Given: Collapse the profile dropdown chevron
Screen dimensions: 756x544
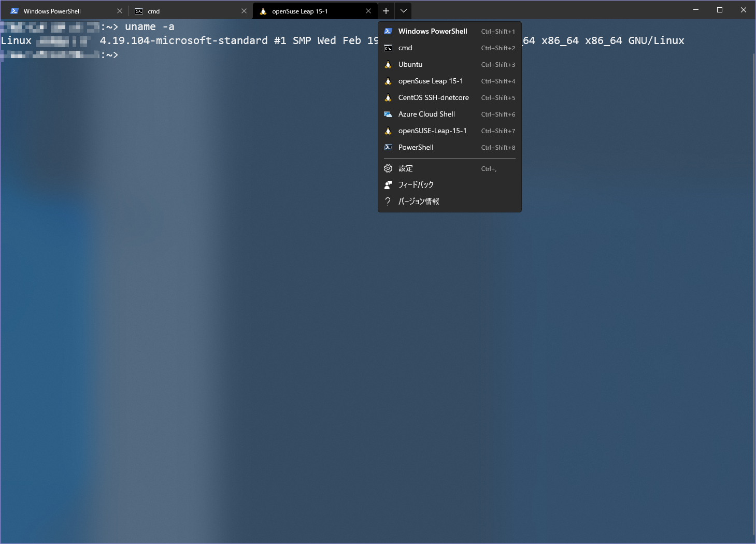Looking at the screenshot, I should (x=403, y=11).
